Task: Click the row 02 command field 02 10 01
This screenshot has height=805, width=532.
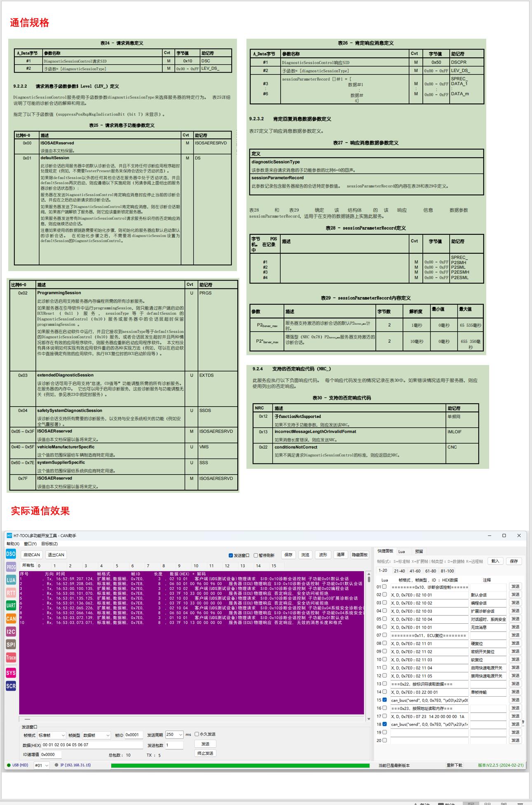Action: [429, 595]
